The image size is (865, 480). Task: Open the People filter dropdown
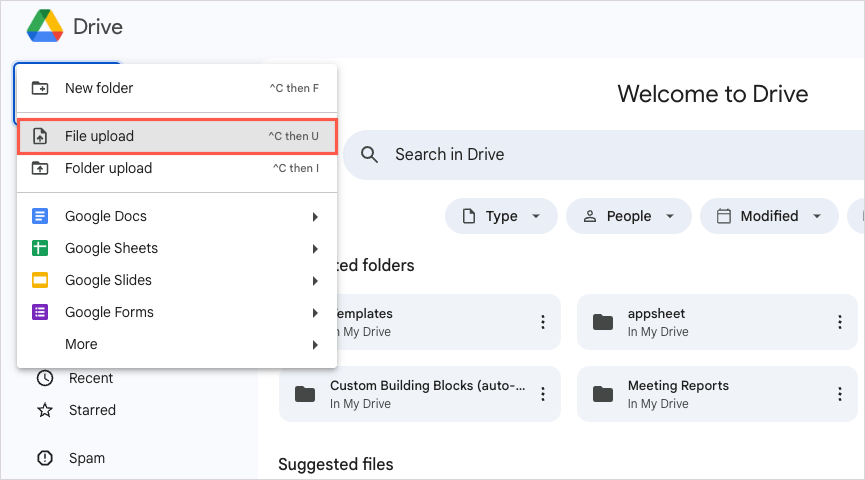tap(629, 216)
